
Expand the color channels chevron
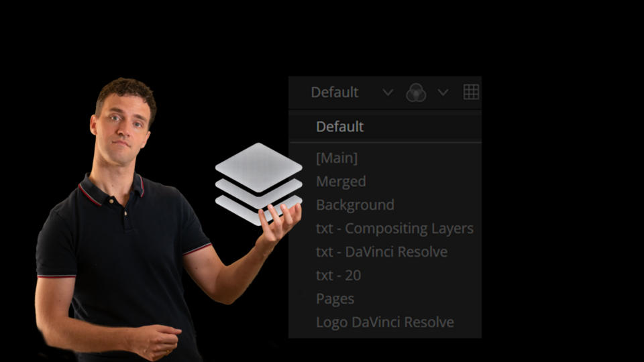[443, 93]
